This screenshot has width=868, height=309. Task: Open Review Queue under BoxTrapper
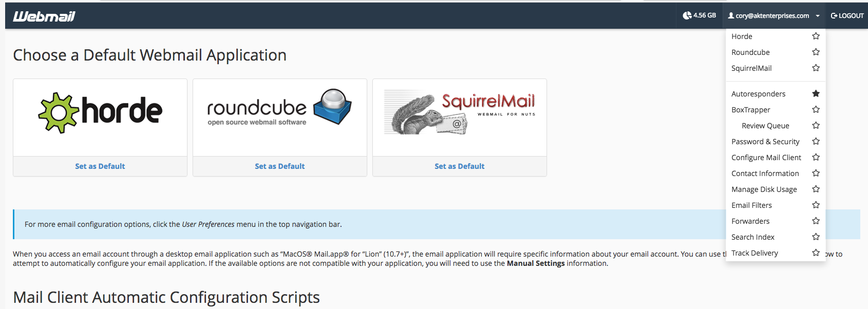pyautogui.click(x=765, y=126)
